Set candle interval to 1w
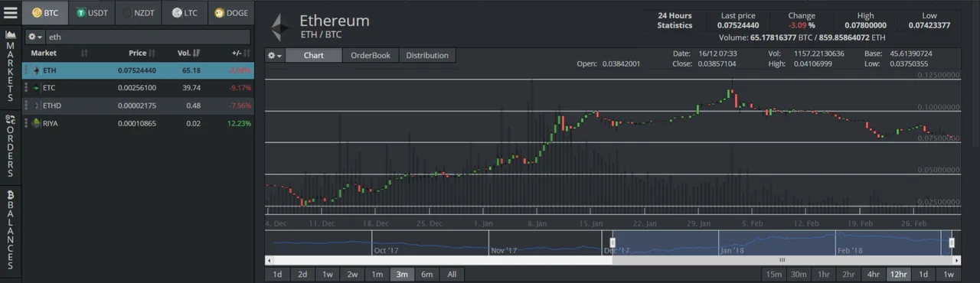The image size is (980, 283). coord(949,274)
